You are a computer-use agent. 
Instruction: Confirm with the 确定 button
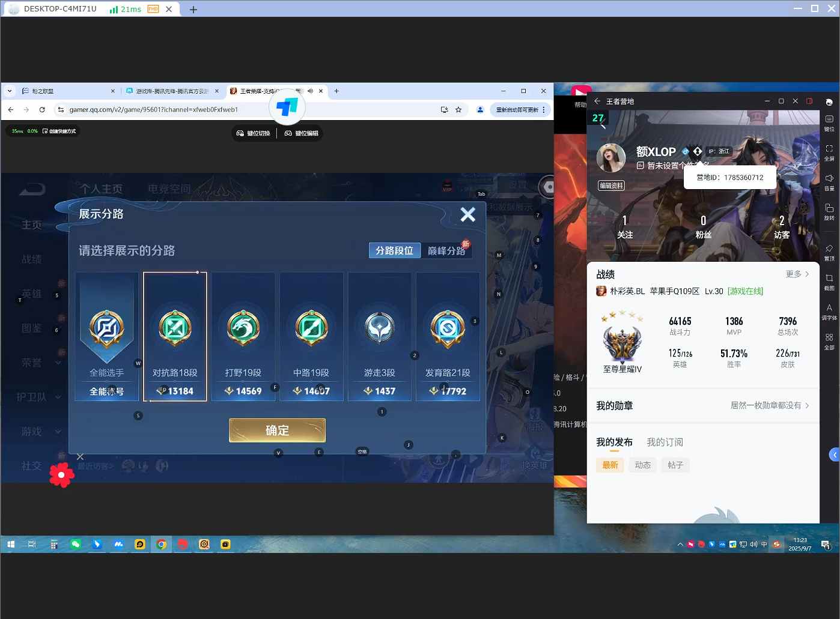[x=277, y=430]
